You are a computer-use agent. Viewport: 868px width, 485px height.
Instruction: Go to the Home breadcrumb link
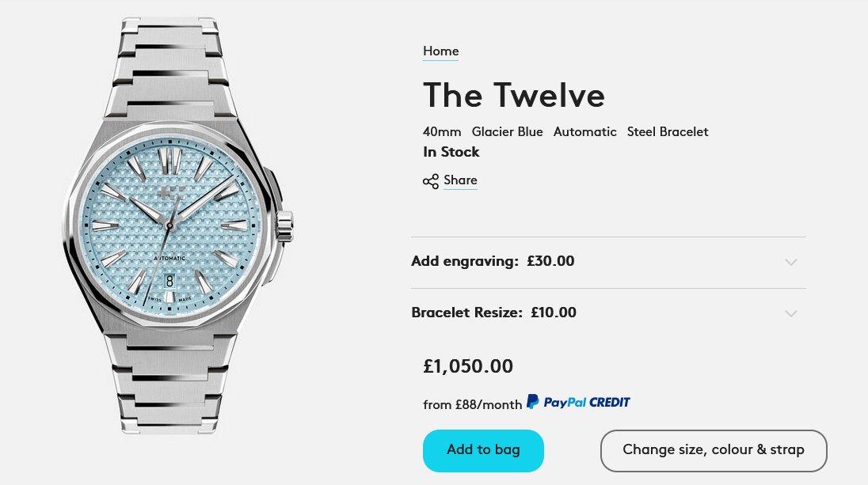pyautogui.click(x=440, y=51)
